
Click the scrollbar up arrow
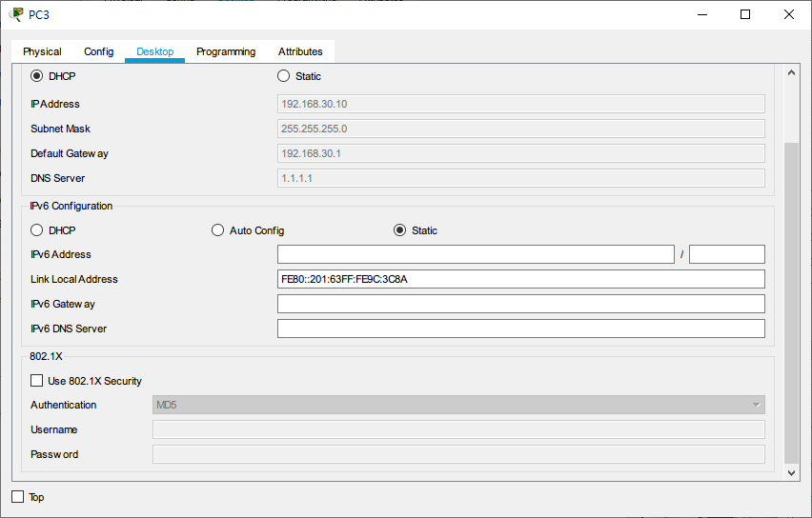click(x=791, y=73)
